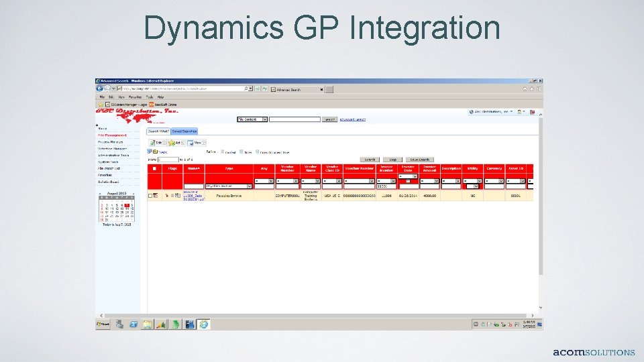Open Server Manager from the taskbar
Viewport: 644px width, 362px height.
[119, 324]
